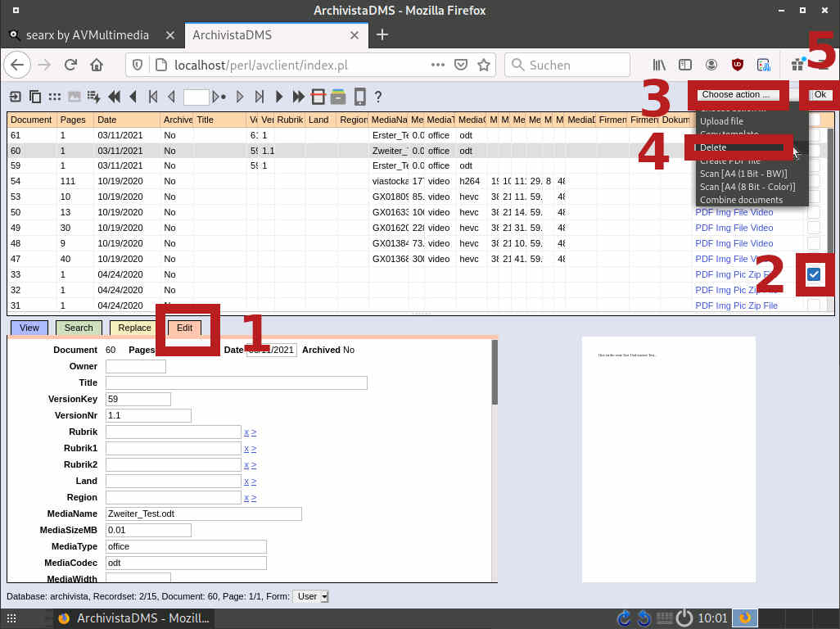Click the outlined previous page arrow
Screen dimensions: 840x629
pyautogui.click(x=171, y=97)
